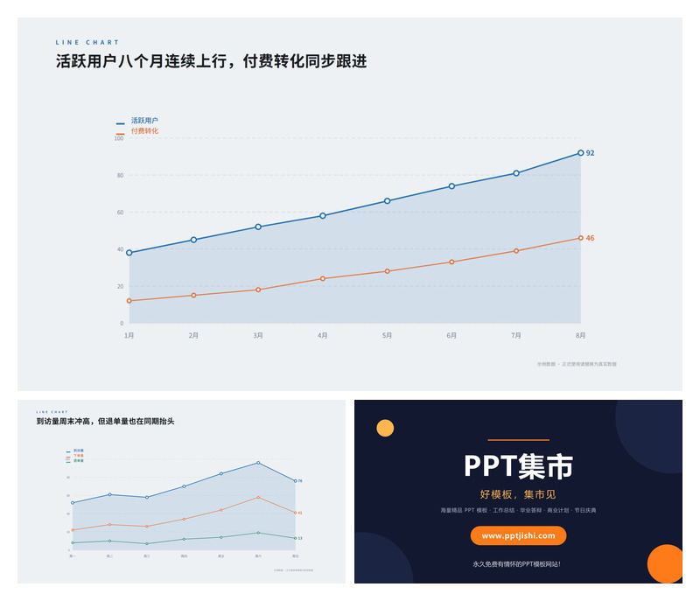
Task: Click the www.pptjishi.com orange button
Action: click(x=518, y=535)
